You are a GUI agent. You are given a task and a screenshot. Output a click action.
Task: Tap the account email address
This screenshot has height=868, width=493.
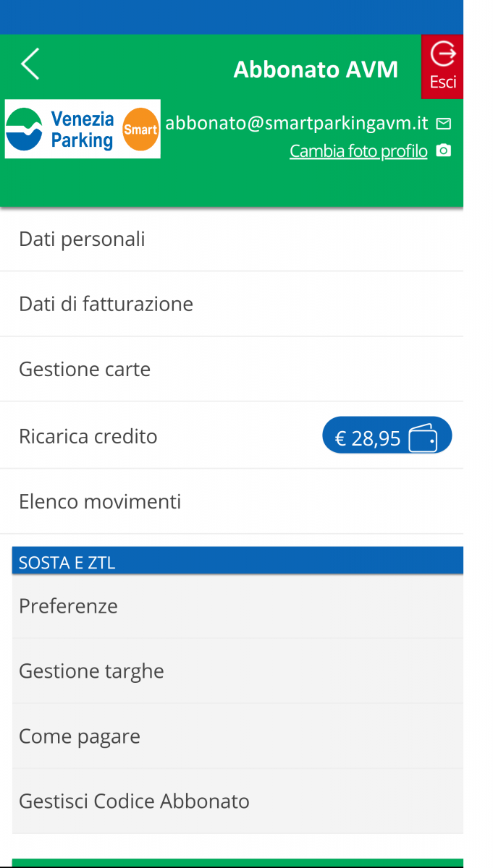[297, 123]
